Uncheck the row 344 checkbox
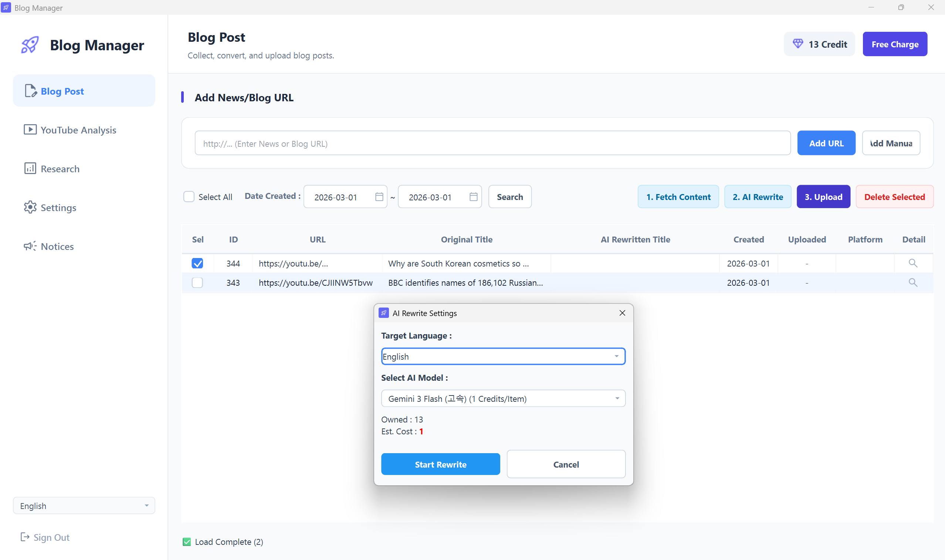Image resolution: width=945 pixels, height=560 pixels. [197, 263]
